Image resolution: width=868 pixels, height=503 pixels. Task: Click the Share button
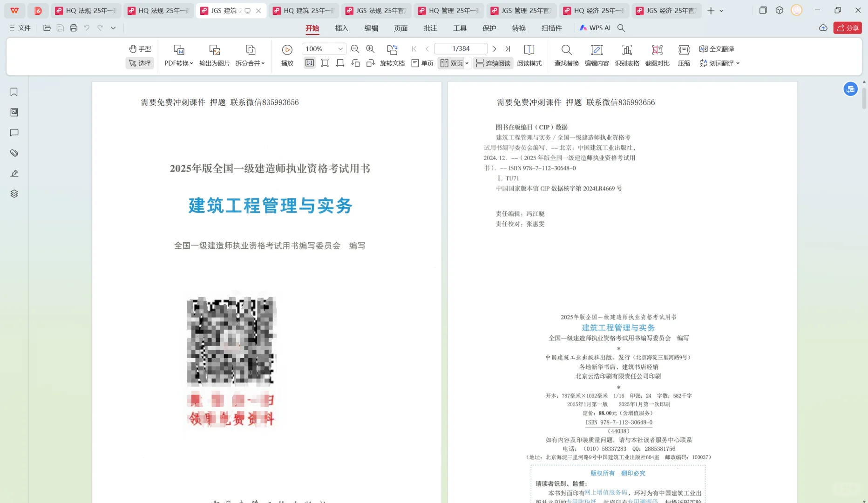point(848,28)
